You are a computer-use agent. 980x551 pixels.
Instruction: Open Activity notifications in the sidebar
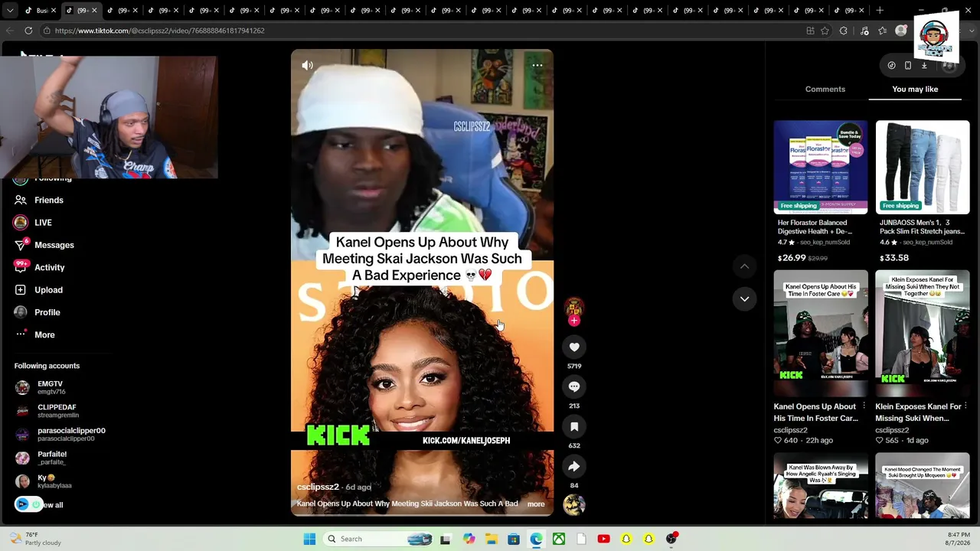coord(50,268)
